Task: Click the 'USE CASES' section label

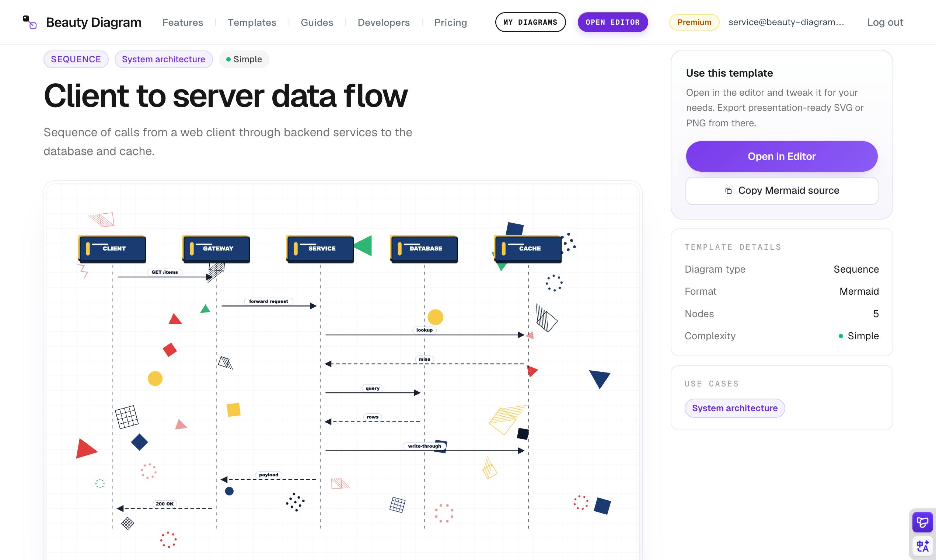Action: [x=712, y=384]
